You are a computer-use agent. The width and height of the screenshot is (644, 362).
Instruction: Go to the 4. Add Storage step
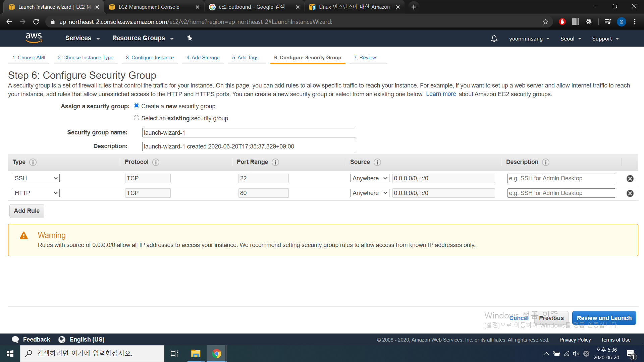pyautogui.click(x=203, y=58)
